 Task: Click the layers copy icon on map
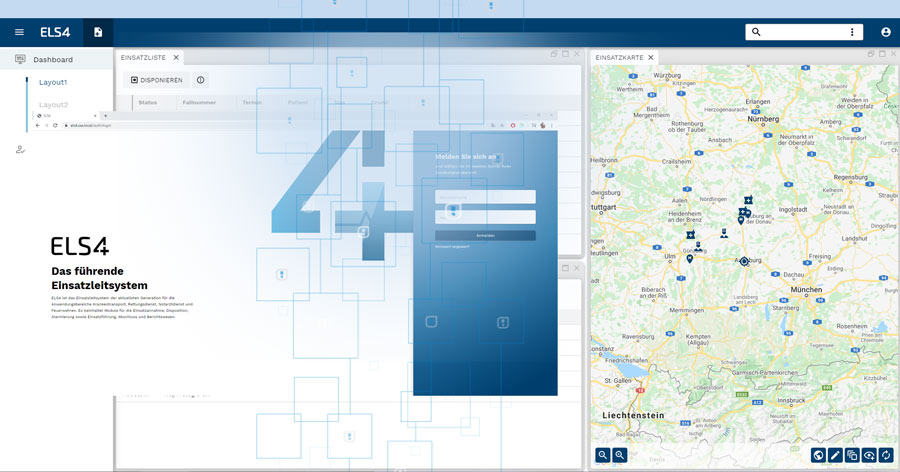(852, 455)
